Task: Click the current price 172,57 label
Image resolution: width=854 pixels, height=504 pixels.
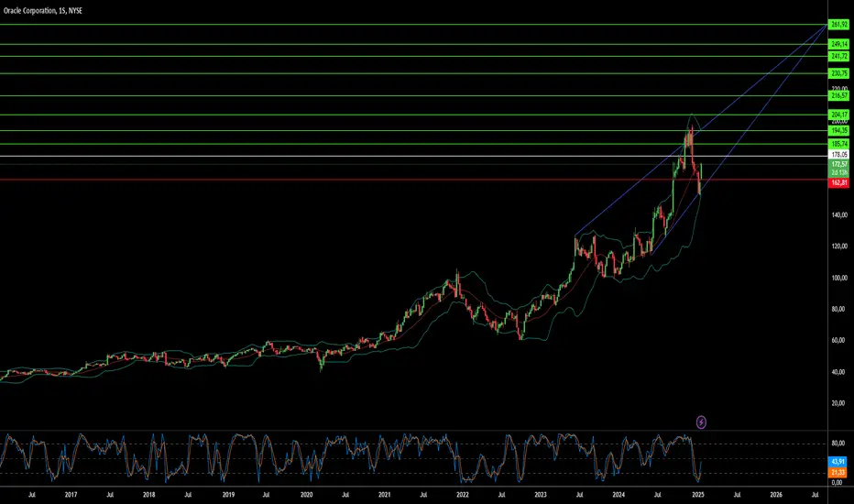Action: click(839, 164)
